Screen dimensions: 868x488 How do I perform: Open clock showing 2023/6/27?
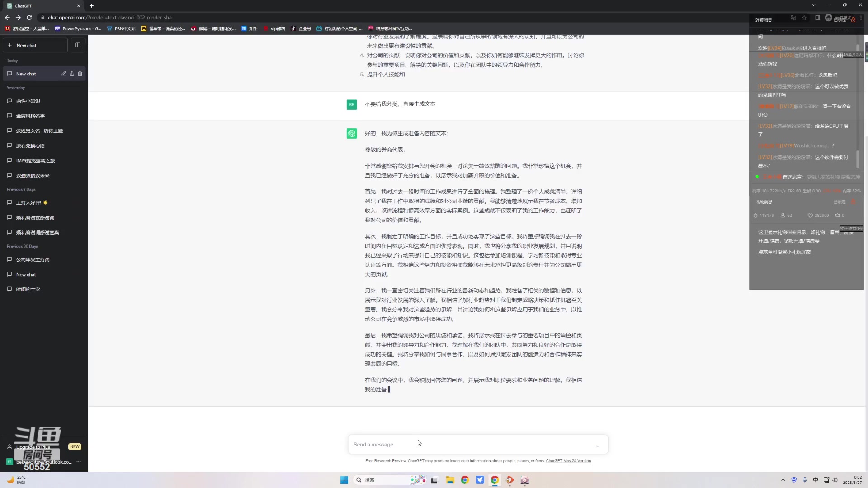click(852, 480)
